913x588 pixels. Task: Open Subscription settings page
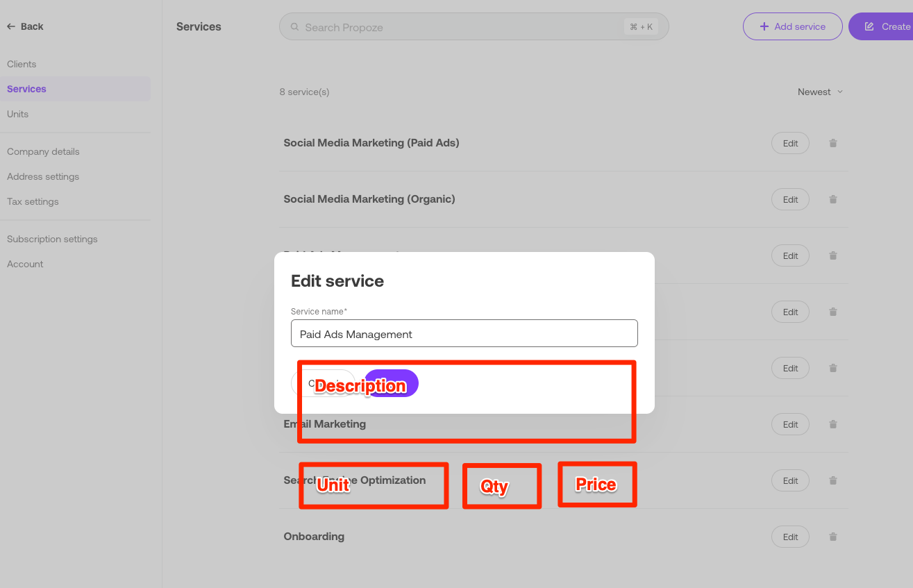click(52, 239)
